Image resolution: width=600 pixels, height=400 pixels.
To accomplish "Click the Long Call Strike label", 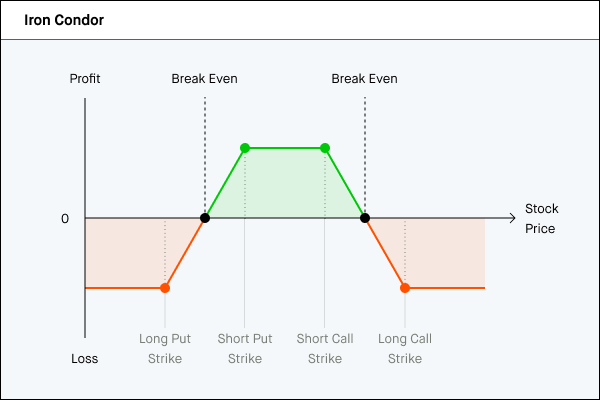I will click(x=405, y=348).
